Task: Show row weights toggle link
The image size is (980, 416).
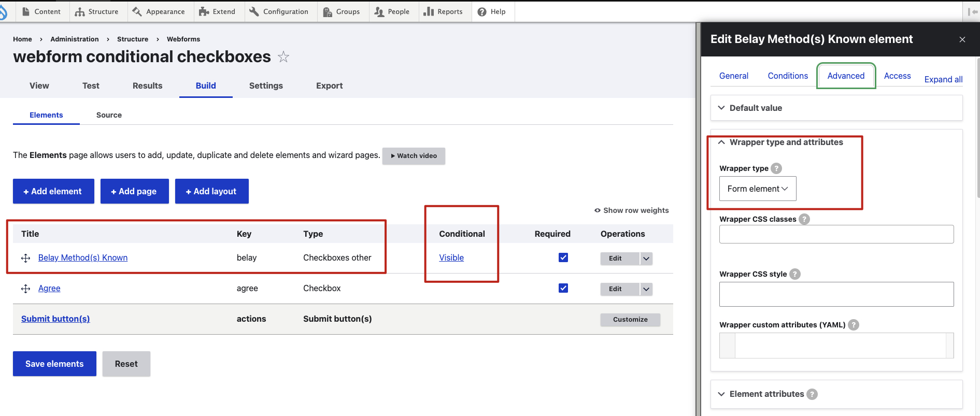Action: [631, 210]
